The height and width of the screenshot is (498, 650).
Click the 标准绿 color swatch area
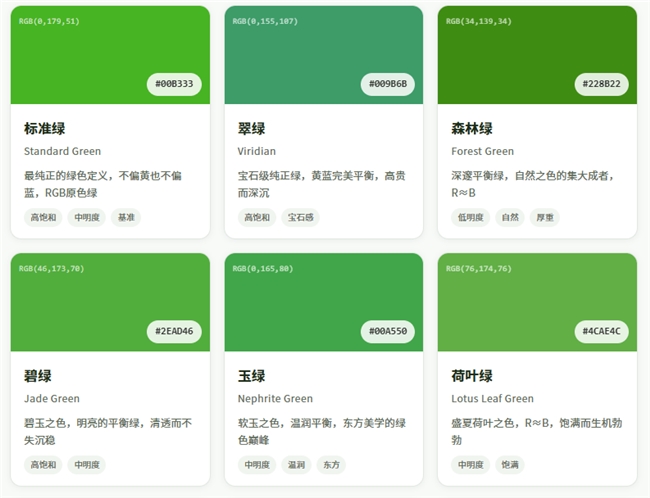point(110,55)
